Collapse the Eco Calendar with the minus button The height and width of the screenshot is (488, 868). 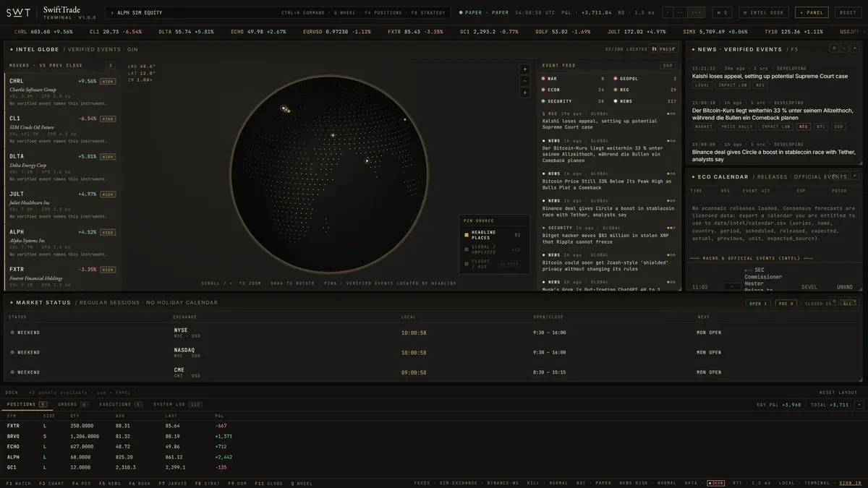coord(844,176)
